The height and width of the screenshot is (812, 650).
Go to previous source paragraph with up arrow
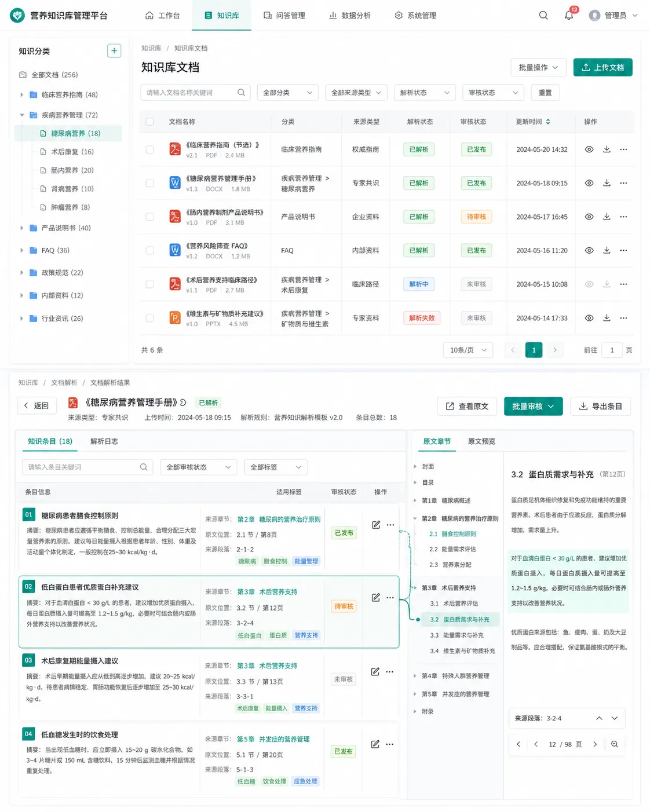point(599,718)
